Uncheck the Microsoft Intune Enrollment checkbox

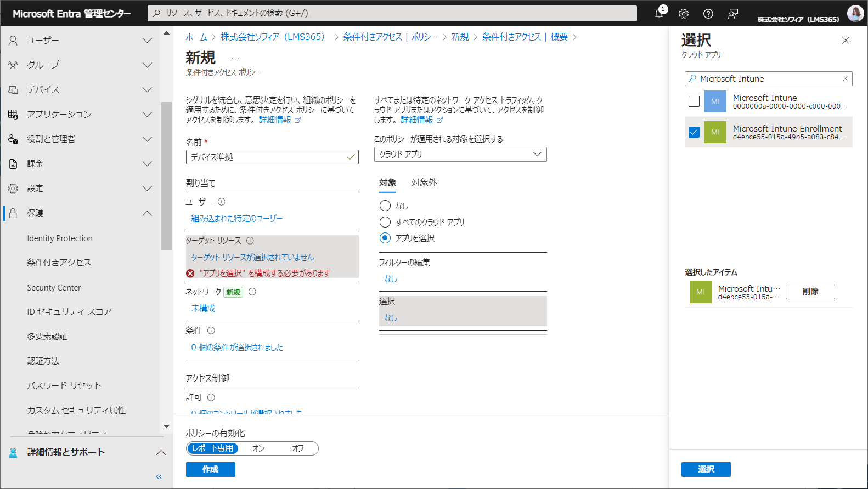click(694, 132)
